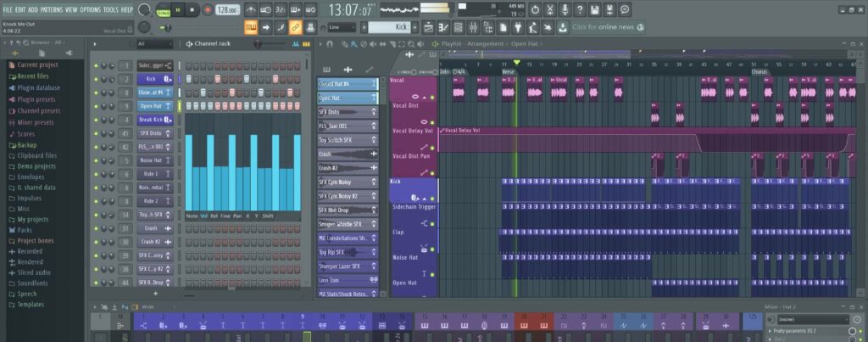Screen dimensions: 868x342
Task: Arm recording with the red record button
Action: 207,9
